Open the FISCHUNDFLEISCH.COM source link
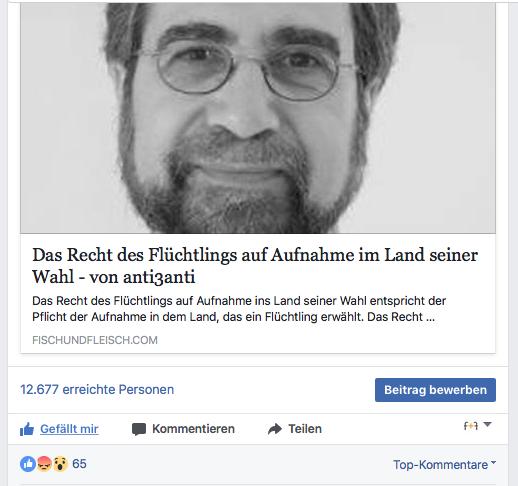 coord(95,340)
